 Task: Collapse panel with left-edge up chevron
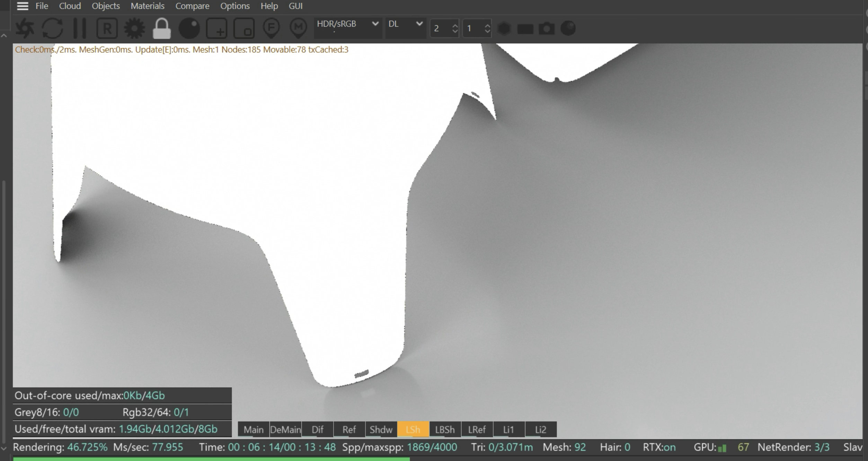click(4, 36)
